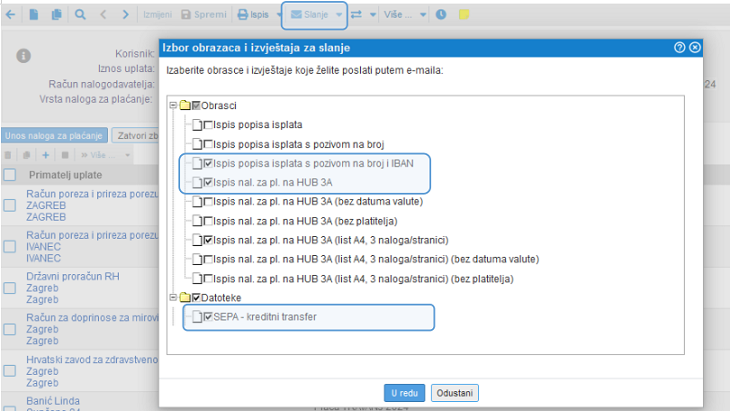Collapse the Datoteke tree folder
This screenshot has width=730, height=411.
coord(173,297)
